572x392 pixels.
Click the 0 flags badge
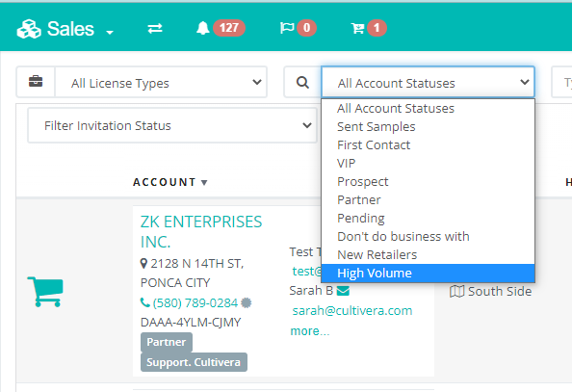click(x=306, y=28)
